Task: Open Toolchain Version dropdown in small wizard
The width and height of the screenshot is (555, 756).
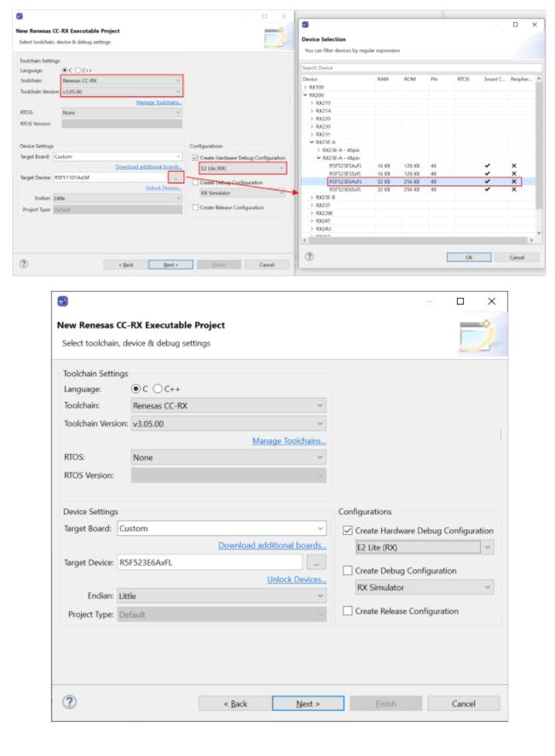Action: pyautogui.click(x=122, y=91)
